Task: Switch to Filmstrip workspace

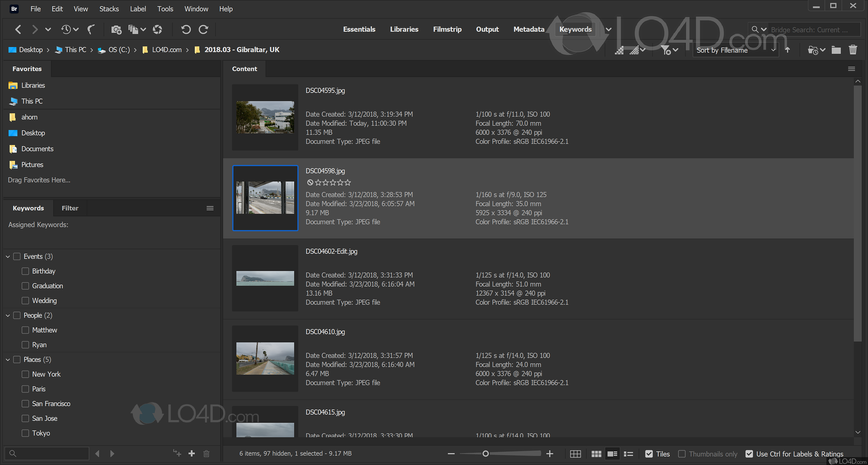Action: [x=447, y=29]
